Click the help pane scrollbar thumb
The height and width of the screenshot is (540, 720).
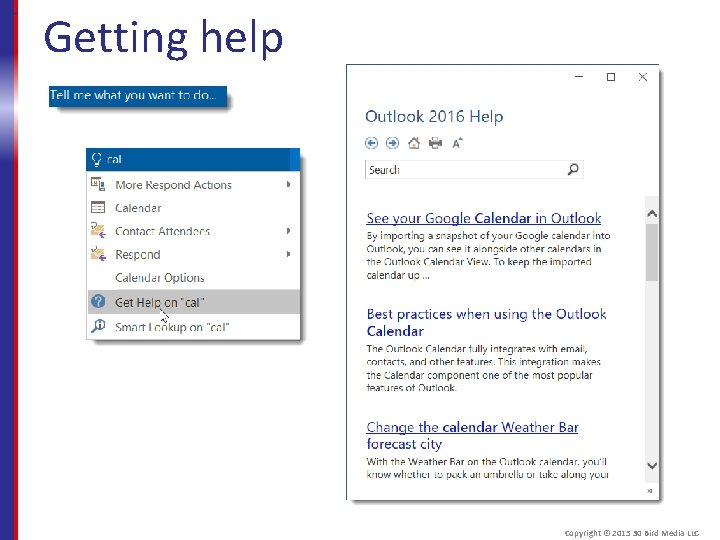(652, 252)
